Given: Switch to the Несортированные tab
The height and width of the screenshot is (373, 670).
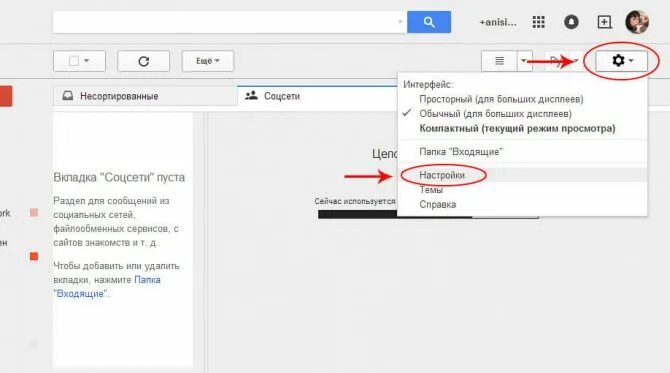Looking at the screenshot, I should point(145,96).
